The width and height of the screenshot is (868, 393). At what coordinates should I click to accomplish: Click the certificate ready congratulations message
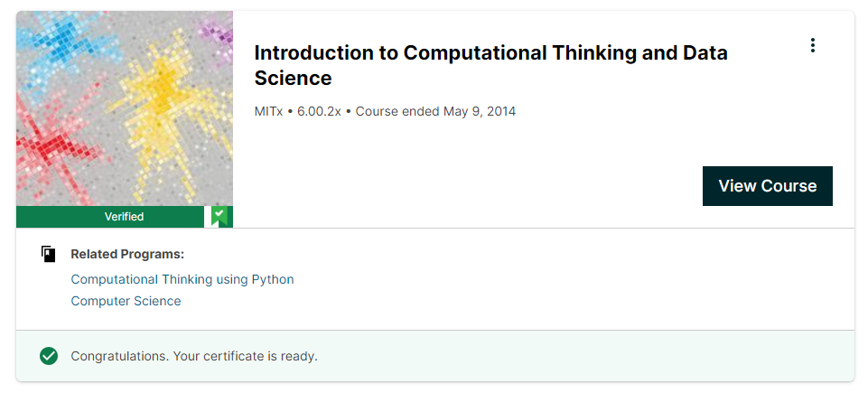click(x=194, y=356)
